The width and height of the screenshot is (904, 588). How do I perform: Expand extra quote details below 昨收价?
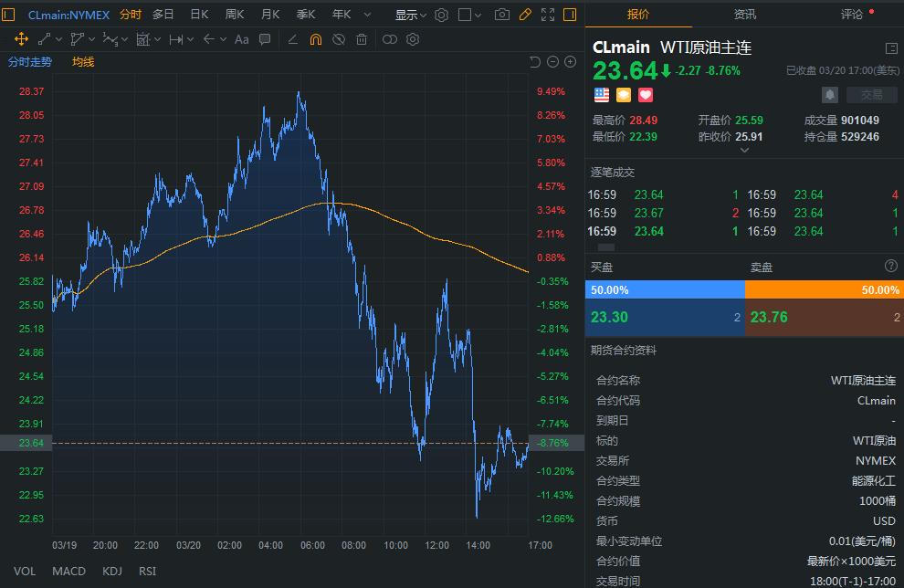click(x=743, y=152)
